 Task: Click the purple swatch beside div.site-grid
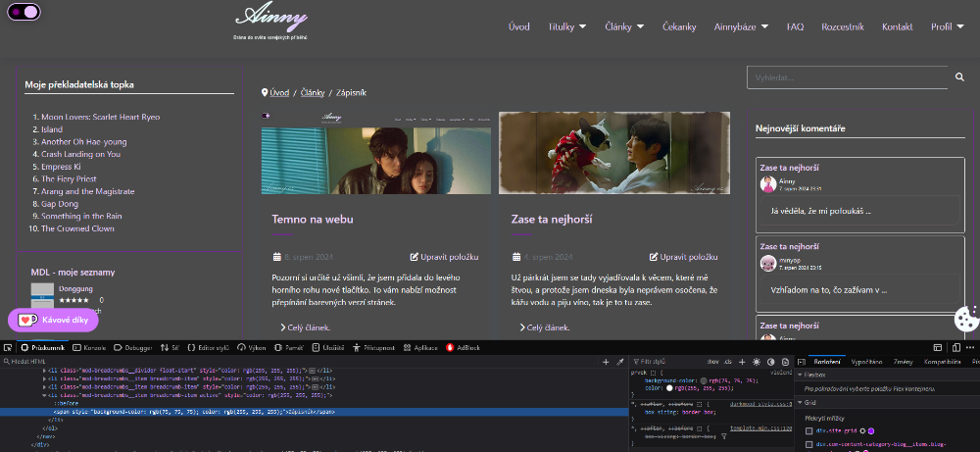pos(871,430)
